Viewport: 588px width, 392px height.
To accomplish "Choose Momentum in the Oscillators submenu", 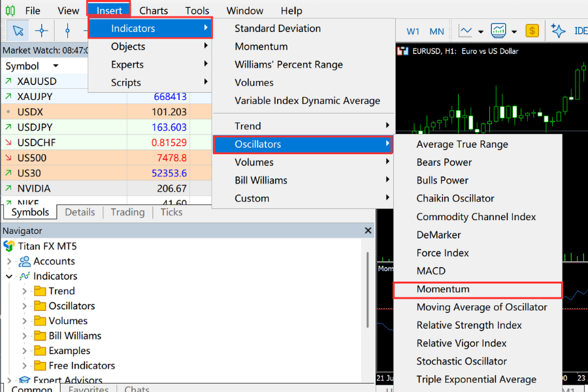I will pyautogui.click(x=478, y=289).
